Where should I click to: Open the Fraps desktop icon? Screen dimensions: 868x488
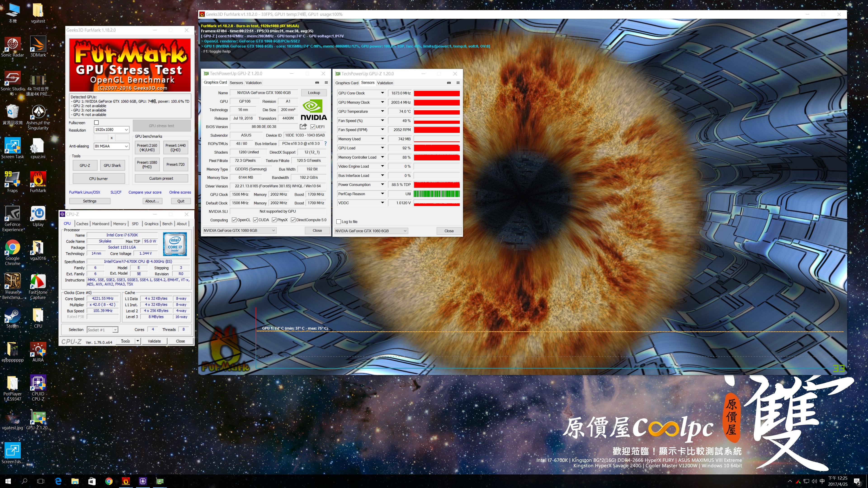[12, 182]
